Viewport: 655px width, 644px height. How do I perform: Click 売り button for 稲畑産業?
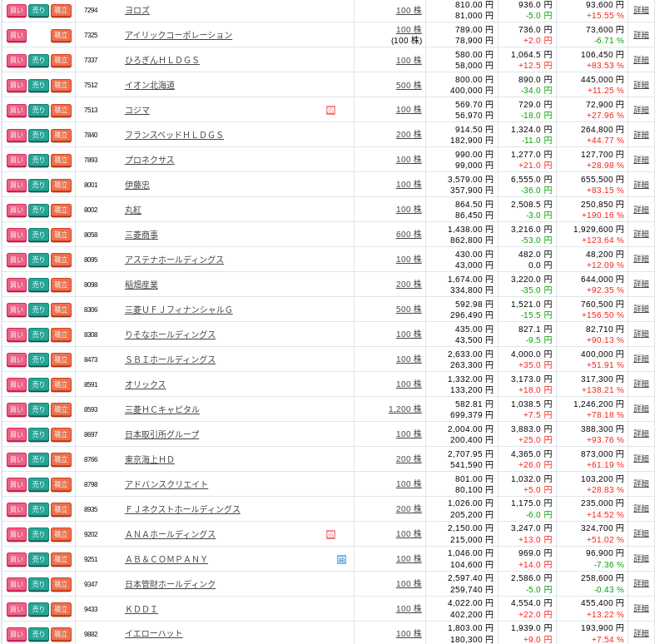coord(38,285)
